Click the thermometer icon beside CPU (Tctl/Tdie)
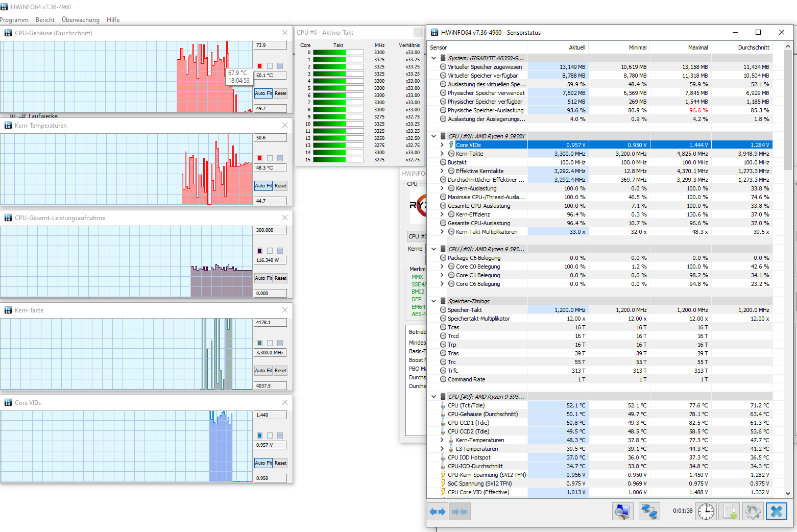Viewport: 797px width, 532px height. (442, 405)
